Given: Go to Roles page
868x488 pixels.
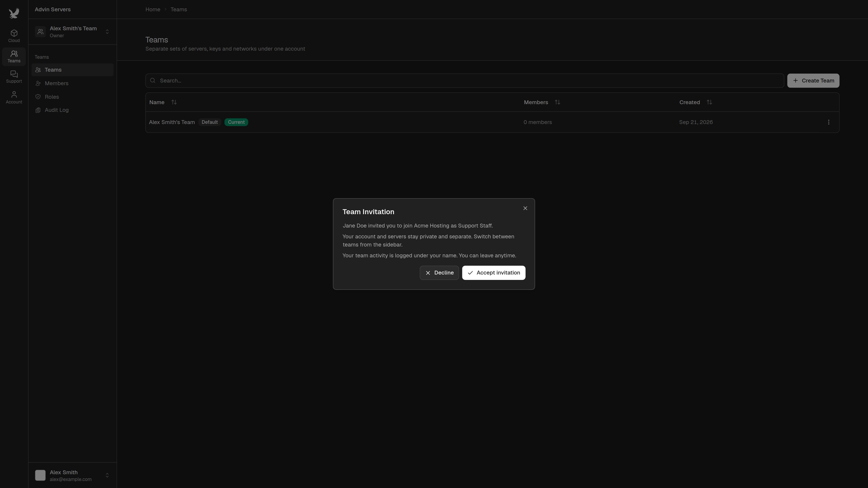Looking at the screenshot, I should [x=72, y=97].
